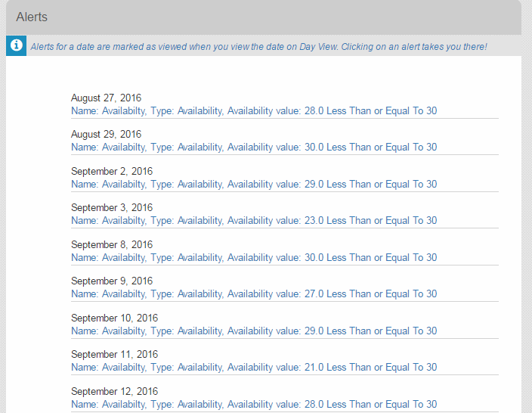
Task: Click the Alerts panel heading
Action: click(32, 17)
